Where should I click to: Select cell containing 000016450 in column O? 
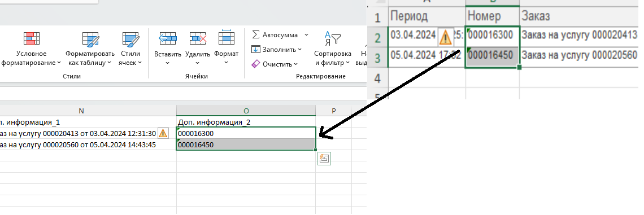tap(246, 144)
